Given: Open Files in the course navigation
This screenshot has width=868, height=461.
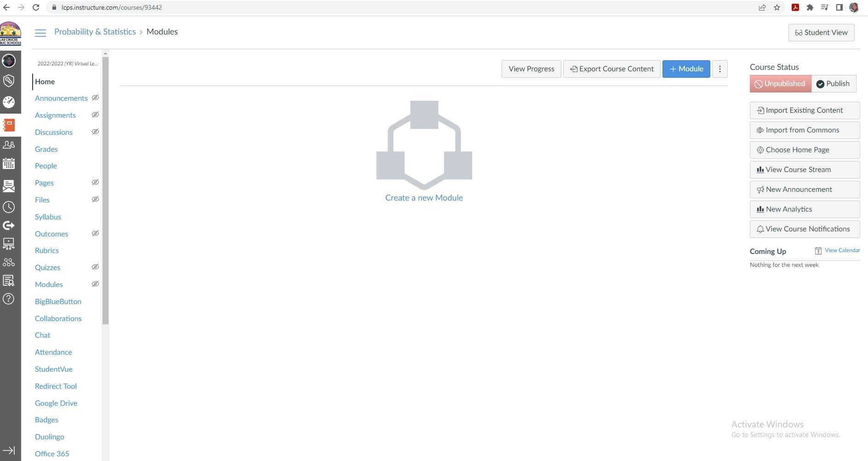Looking at the screenshot, I should (42, 200).
